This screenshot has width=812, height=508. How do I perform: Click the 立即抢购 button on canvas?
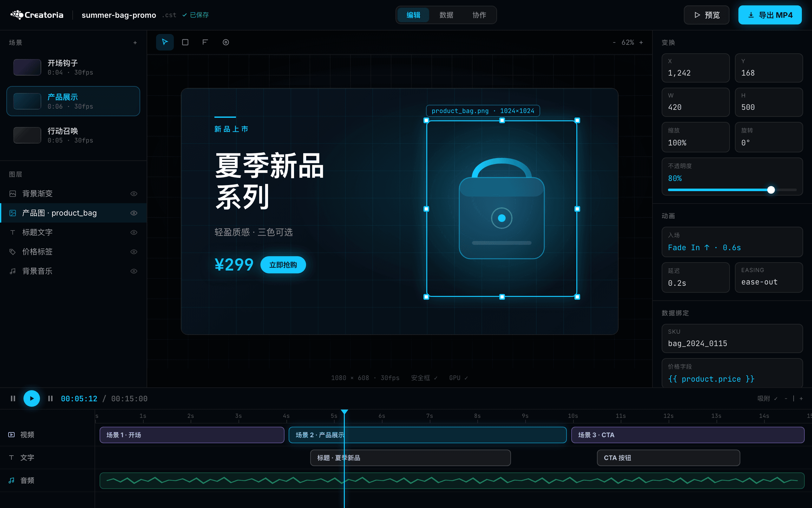283,265
